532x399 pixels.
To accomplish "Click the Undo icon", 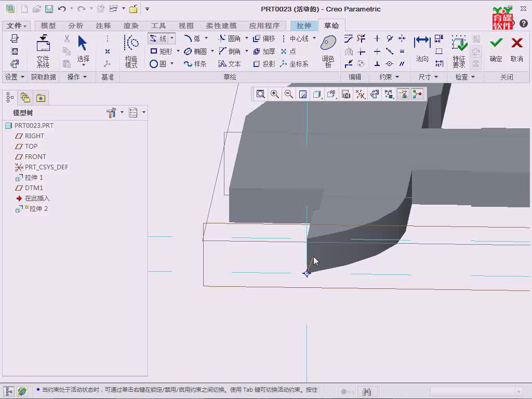I will [62, 9].
